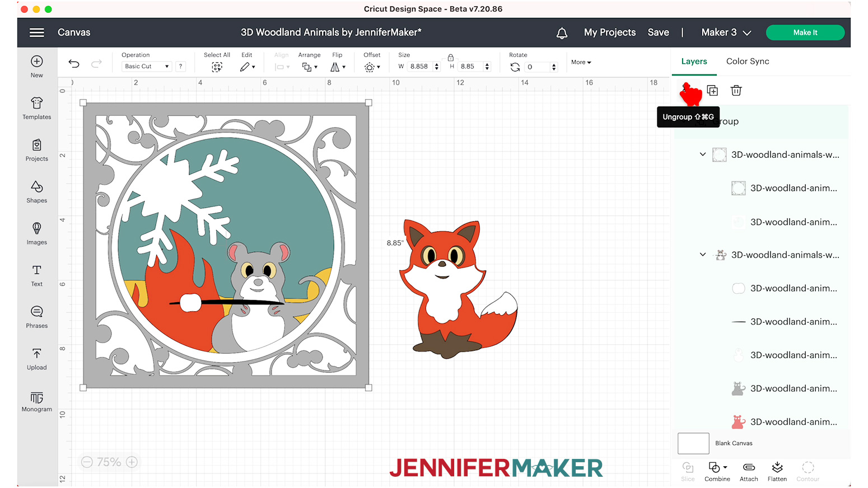868x488 pixels.
Task: Toggle the size aspect ratio lock
Action: click(x=450, y=58)
